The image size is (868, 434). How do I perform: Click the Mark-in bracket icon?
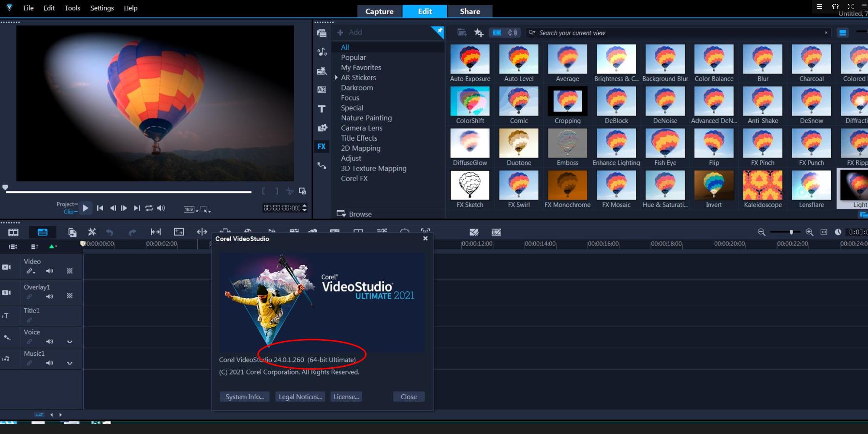click(x=264, y=191)
